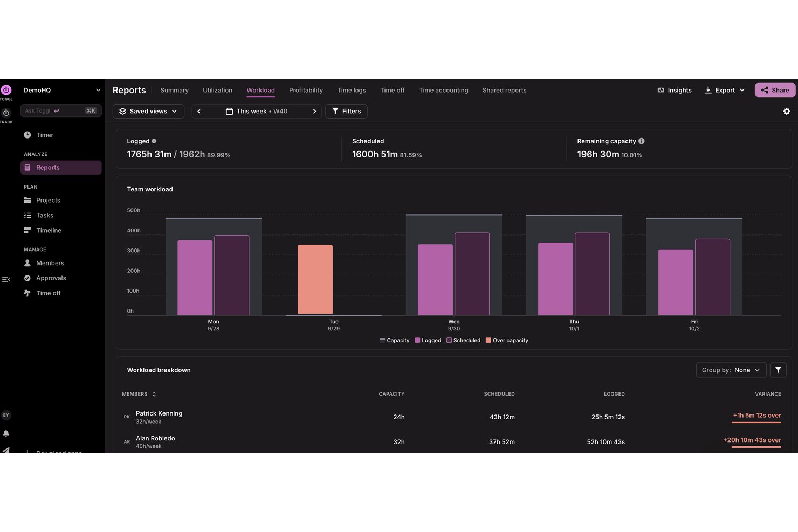Toggle the Capacity series in the chart legend

tap(394, 341)
